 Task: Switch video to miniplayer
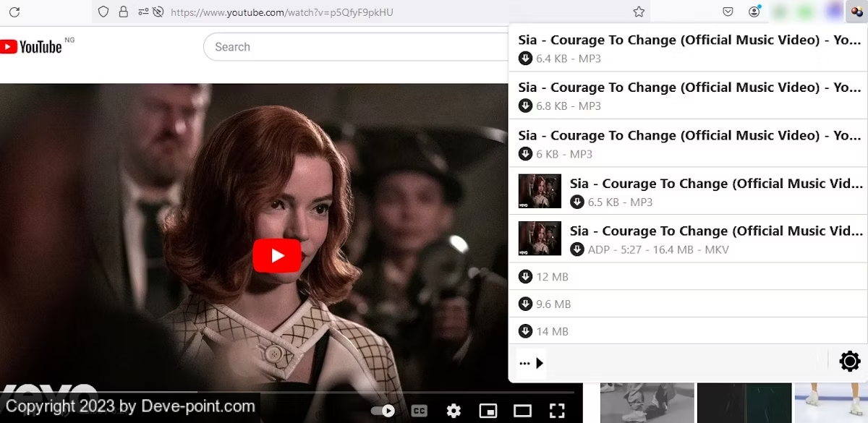tap(488, 411)
